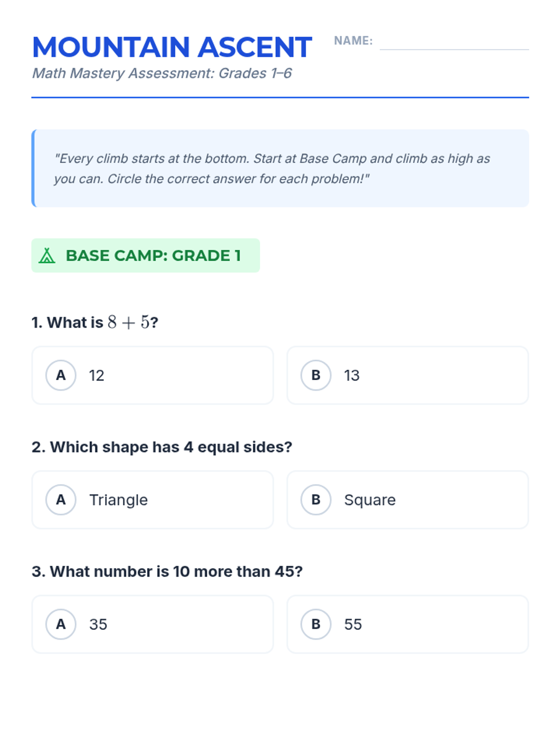Click question 3 about 10 more than 45

click(167, 571)
